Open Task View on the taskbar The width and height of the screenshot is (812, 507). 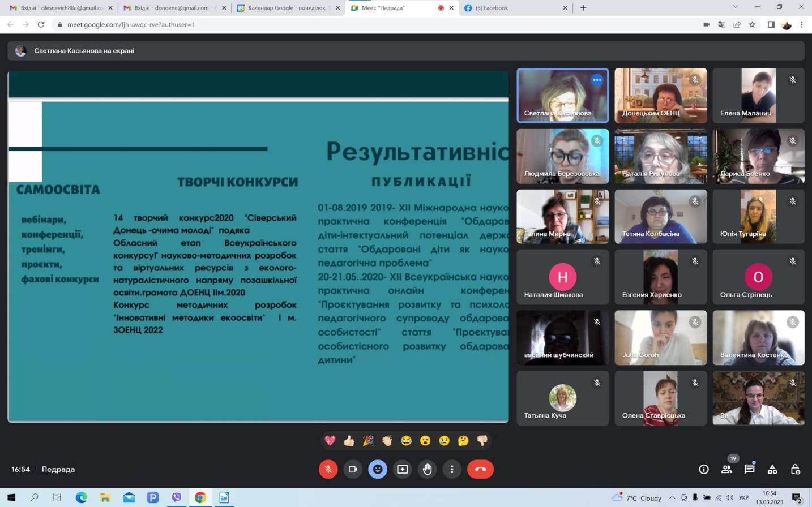click(x=57, y=497)
